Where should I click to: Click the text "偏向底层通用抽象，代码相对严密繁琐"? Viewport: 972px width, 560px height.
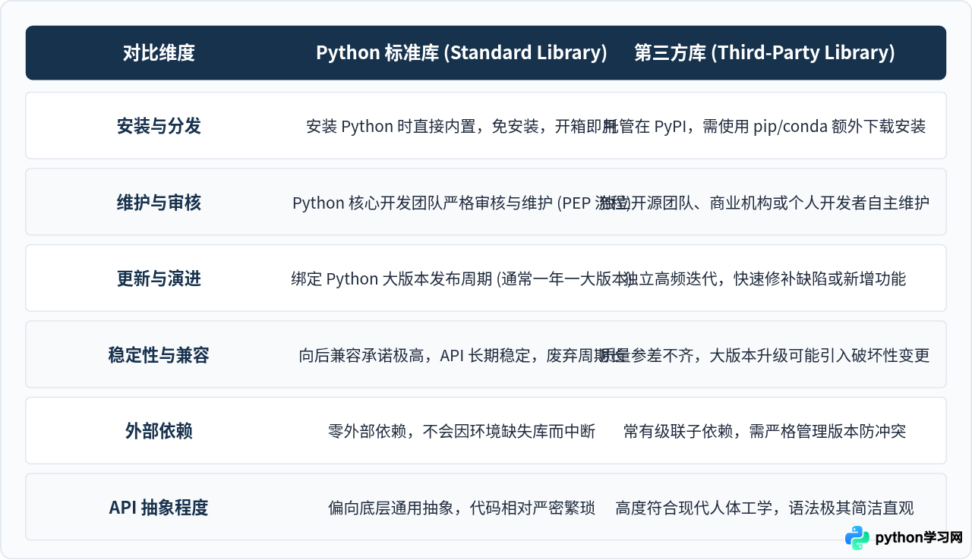coord(462,508)
